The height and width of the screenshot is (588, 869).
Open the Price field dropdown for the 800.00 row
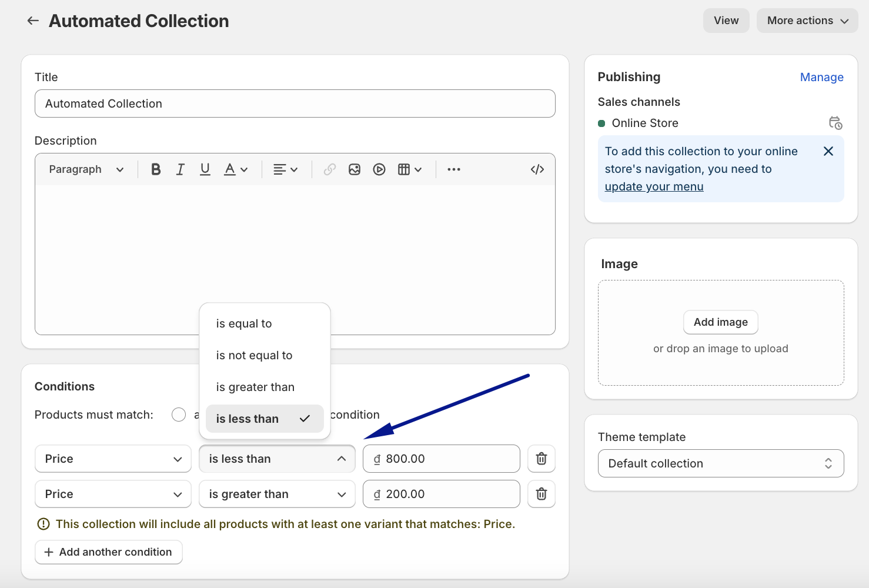113,459
